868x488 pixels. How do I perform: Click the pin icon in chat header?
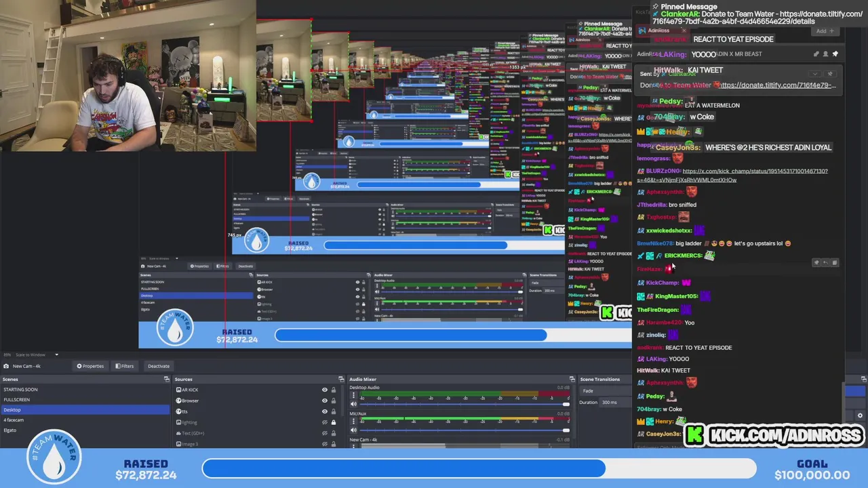tap(835, 54)
